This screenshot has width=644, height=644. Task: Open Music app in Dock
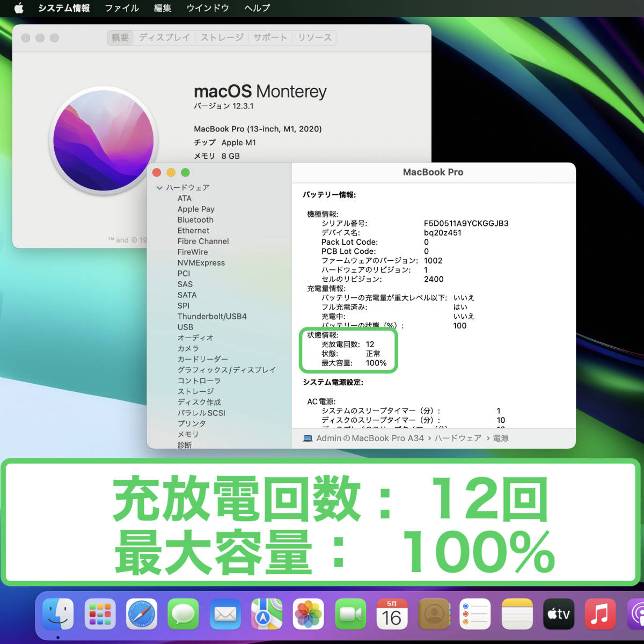[600, 614]
